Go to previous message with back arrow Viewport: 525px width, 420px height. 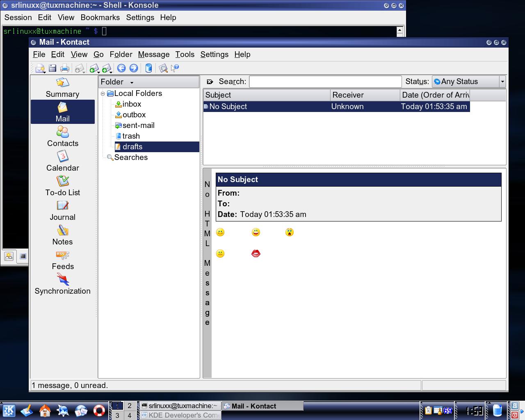(121, 68)
